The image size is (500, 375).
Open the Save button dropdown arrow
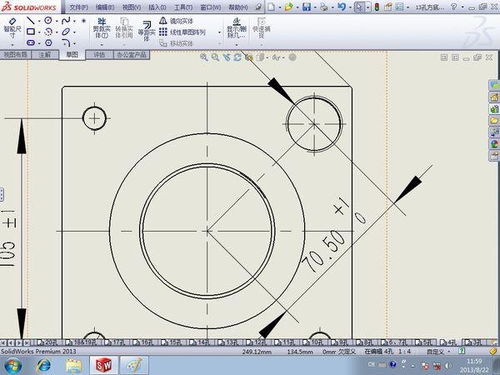pos(314,7)
